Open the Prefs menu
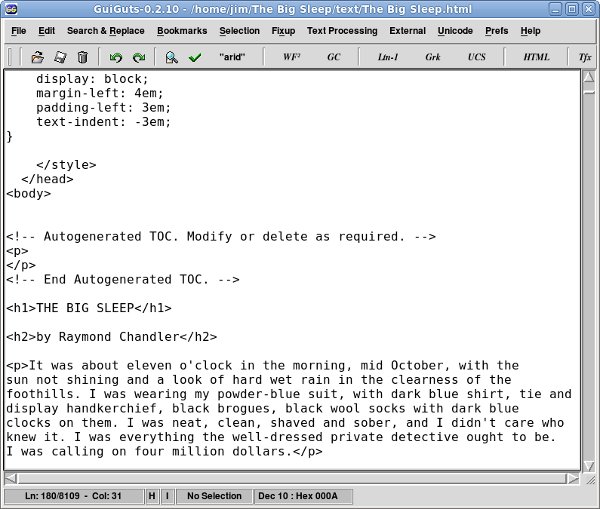 point(497,31)
